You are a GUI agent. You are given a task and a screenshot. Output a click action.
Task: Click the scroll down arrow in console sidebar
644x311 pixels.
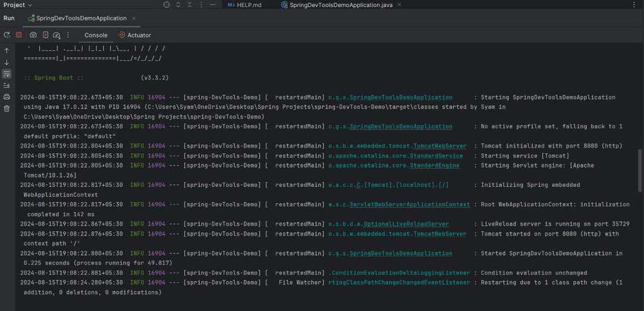pos(6,62)
